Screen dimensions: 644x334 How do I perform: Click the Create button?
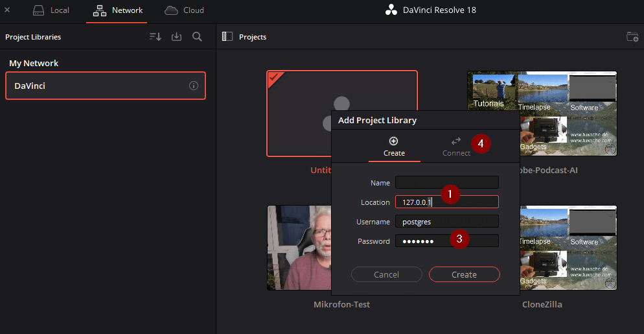point(464,274)
